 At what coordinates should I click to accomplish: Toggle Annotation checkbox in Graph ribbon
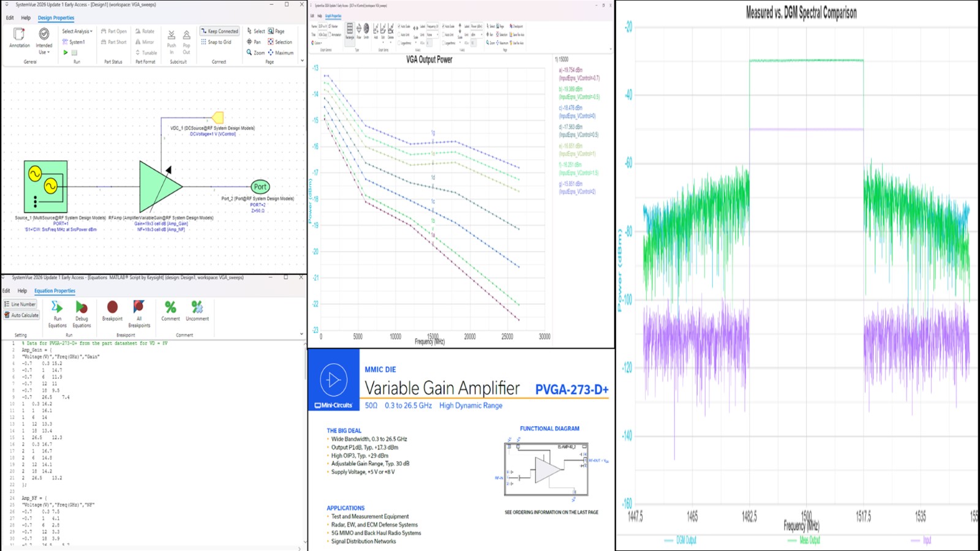[335, 35]
